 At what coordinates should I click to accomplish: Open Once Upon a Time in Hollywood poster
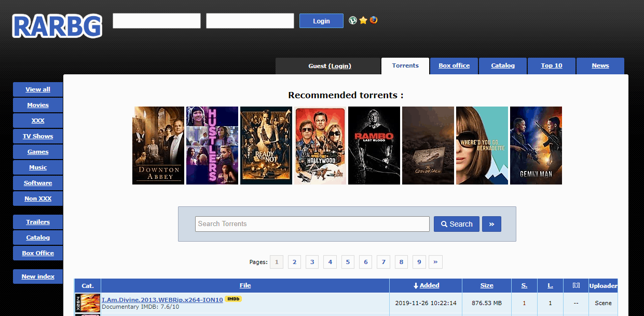pos(320,146)
